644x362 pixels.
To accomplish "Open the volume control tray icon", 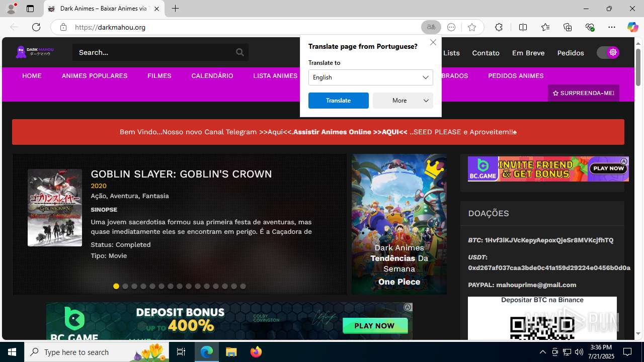I will pos(579,352).
